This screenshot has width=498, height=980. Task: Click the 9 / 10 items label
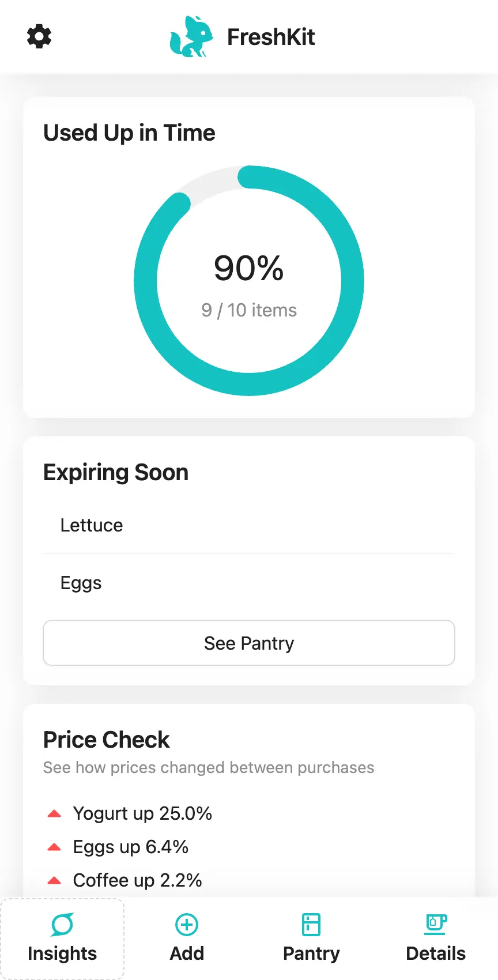[x=249, y=310]
